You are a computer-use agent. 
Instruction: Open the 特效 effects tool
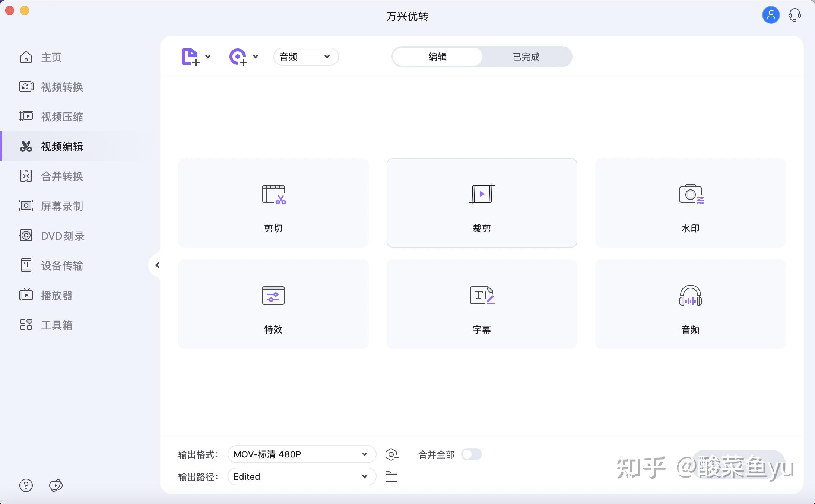[x=273, y=304]
